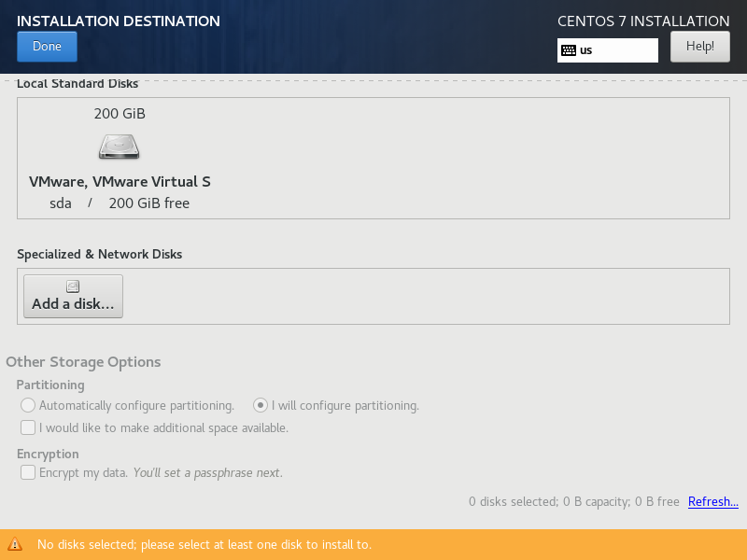Click the 'VMware, VMware Virtual S' disk name
747x560 pixels.
120,182
